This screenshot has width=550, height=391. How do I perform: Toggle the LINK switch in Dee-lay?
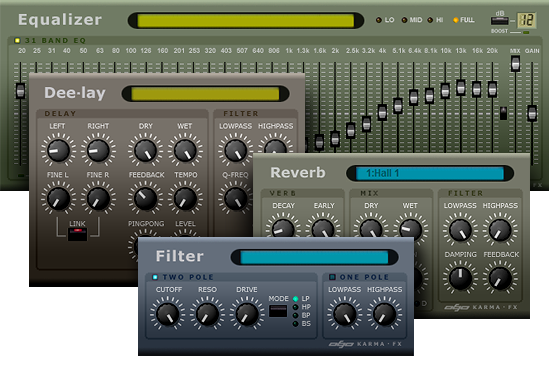[x=77, y=234]
